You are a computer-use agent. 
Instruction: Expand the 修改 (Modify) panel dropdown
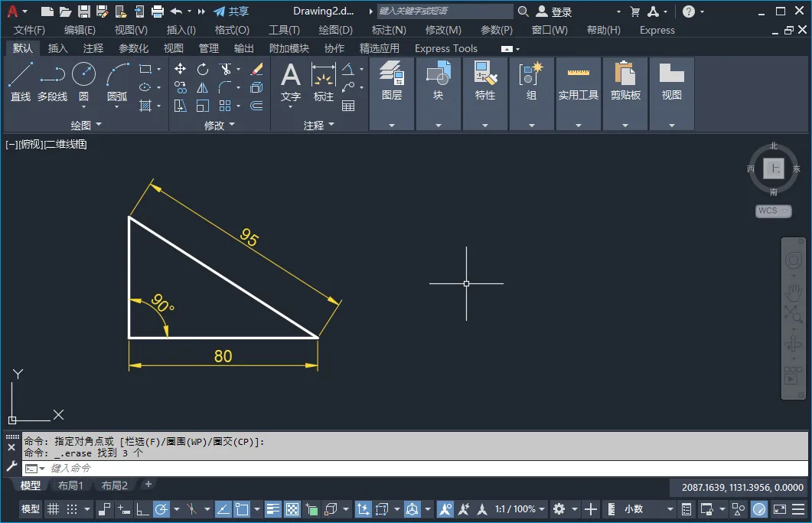pyautogui.click(x=220, y=125)
